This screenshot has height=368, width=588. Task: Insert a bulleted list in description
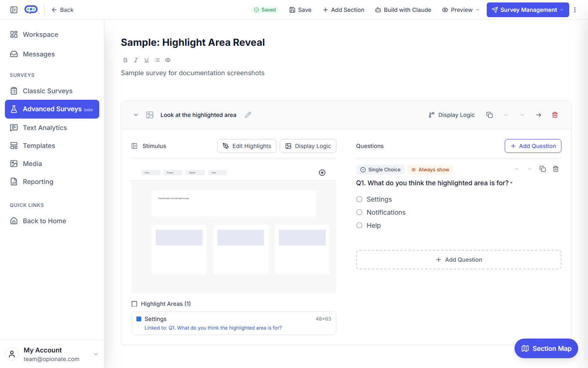[157, 60]
